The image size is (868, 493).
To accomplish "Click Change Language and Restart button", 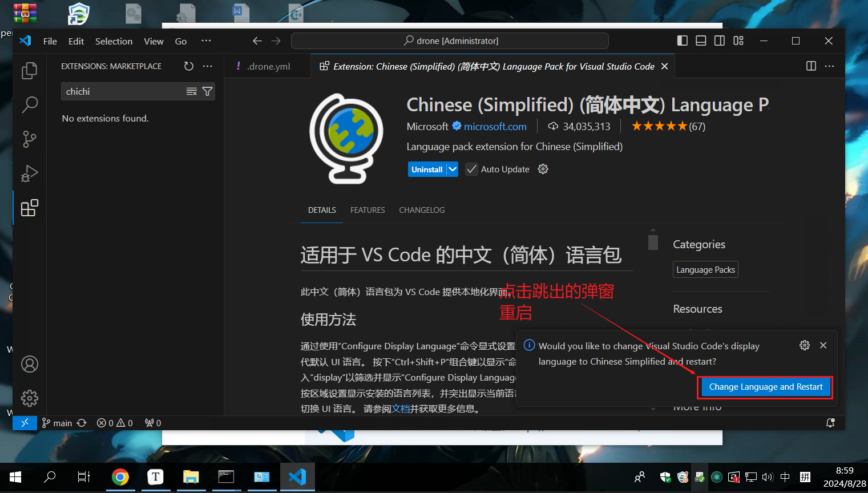I will (x=765, y=387).
